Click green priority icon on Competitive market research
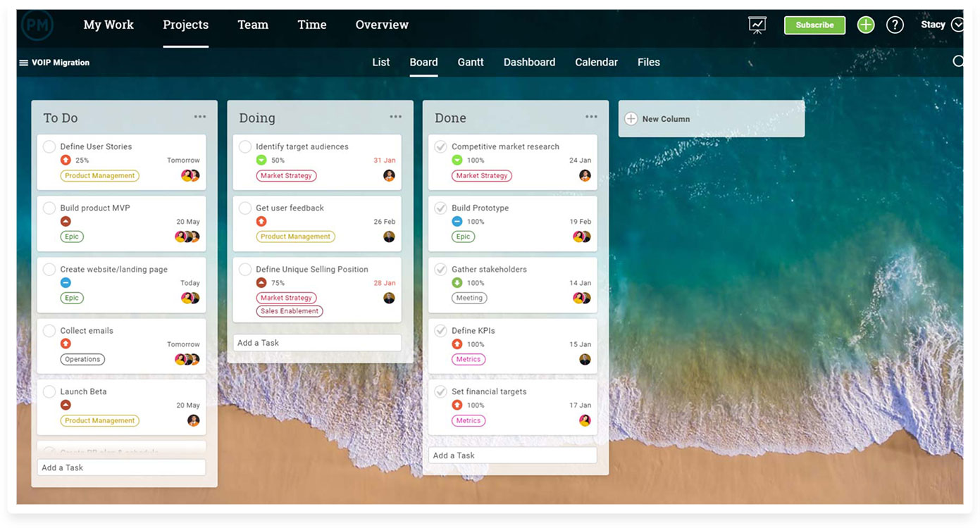 [457, 161]
